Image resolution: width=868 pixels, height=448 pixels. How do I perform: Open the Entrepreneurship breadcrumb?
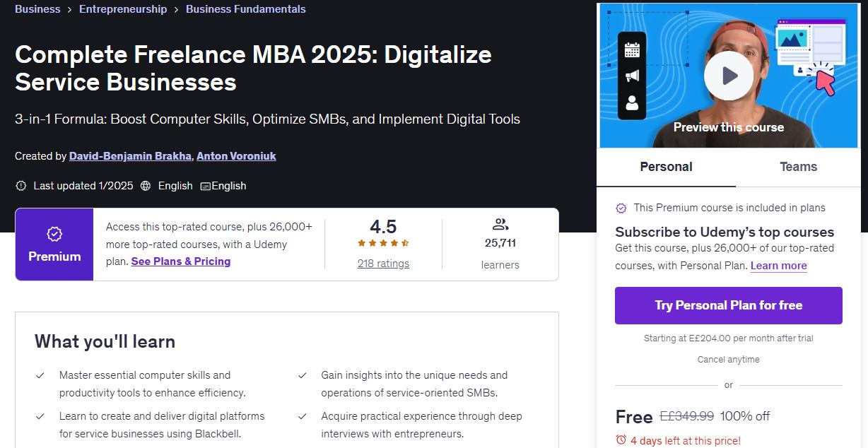coord(123,9)
